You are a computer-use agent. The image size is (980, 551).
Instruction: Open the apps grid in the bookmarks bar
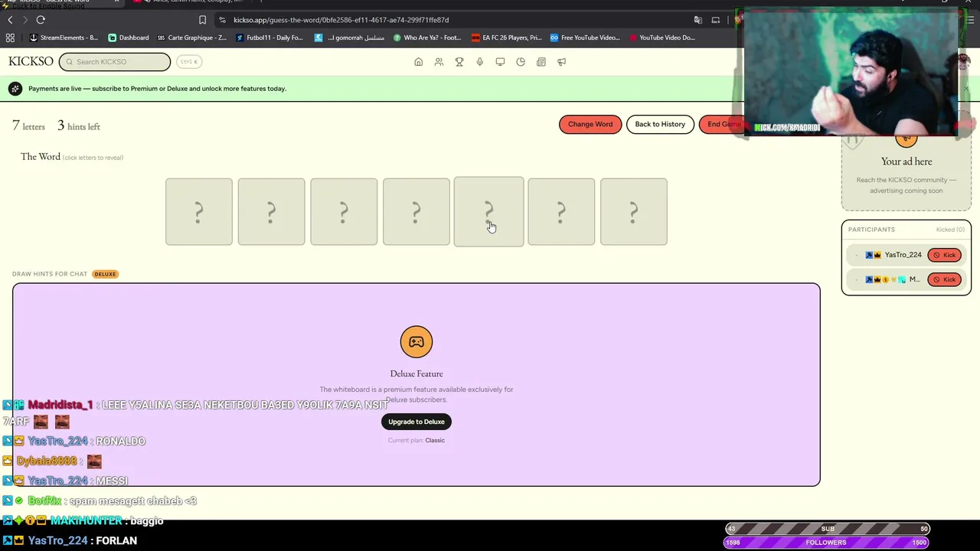[10, 37]
